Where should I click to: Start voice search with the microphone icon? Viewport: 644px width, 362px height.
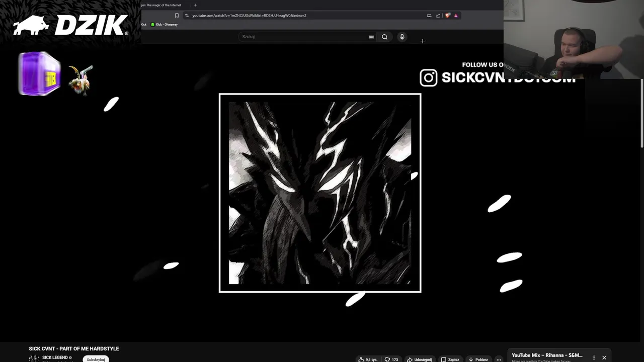click(402, 37)
